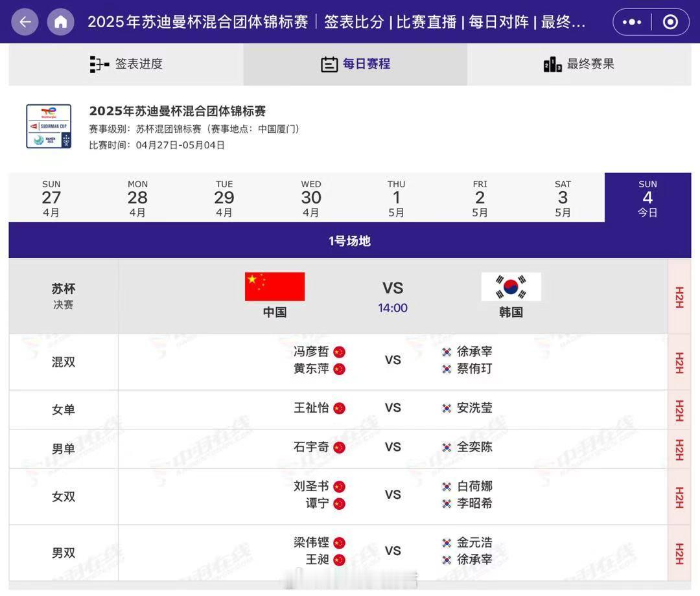Click team name 韩国
This screenshot has height=596, width=700.
511,312
